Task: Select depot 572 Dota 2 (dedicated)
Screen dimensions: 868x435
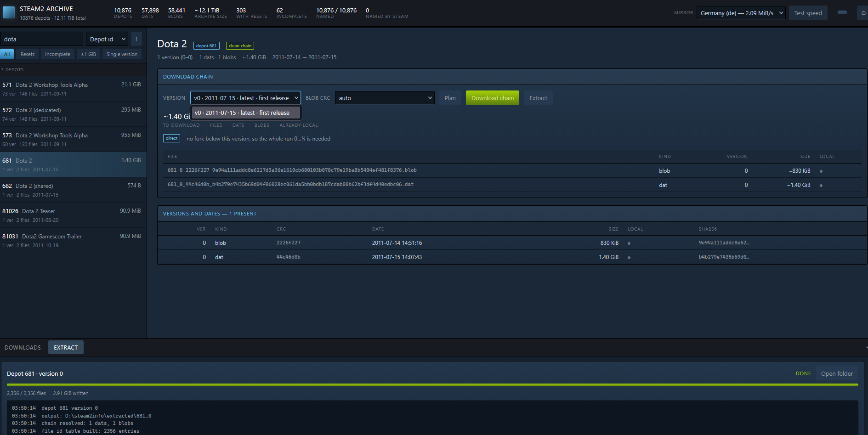Action: coord(73,114)
